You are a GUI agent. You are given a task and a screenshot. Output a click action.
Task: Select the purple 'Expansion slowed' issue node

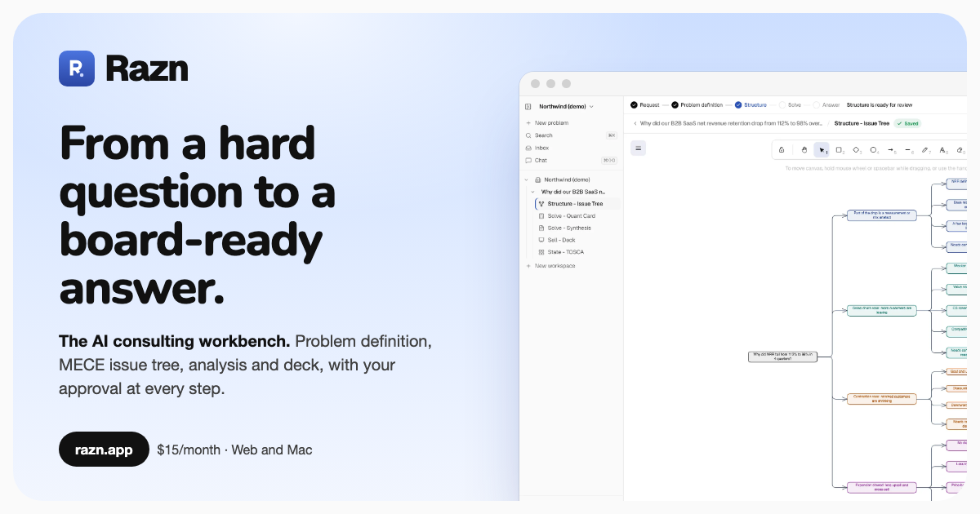882,487
